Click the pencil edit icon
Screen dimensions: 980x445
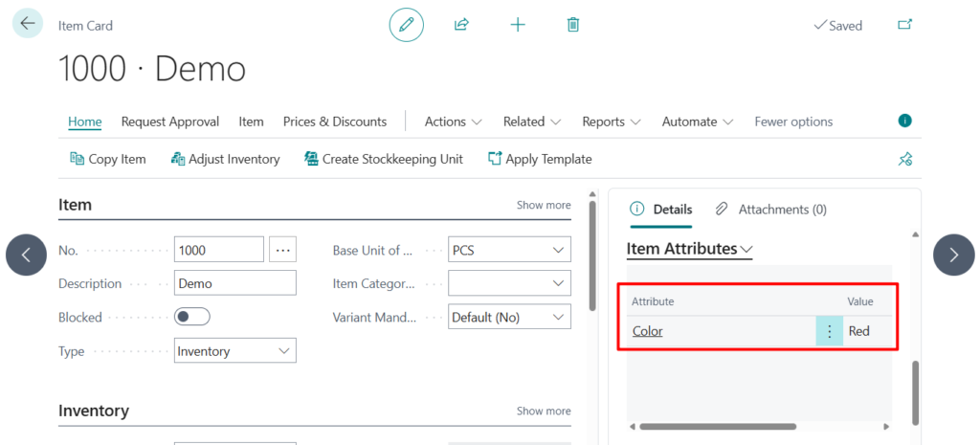[406, 25]
